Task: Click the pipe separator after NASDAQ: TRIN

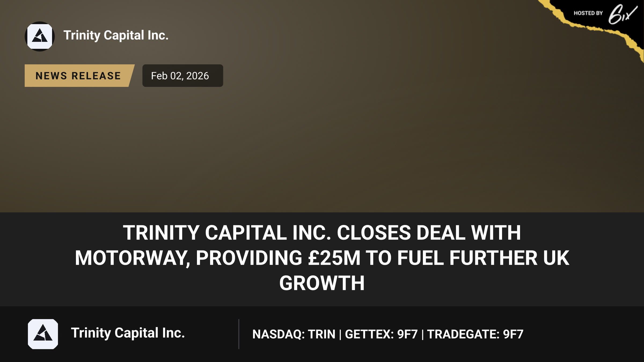Action: tap(340, 334)
